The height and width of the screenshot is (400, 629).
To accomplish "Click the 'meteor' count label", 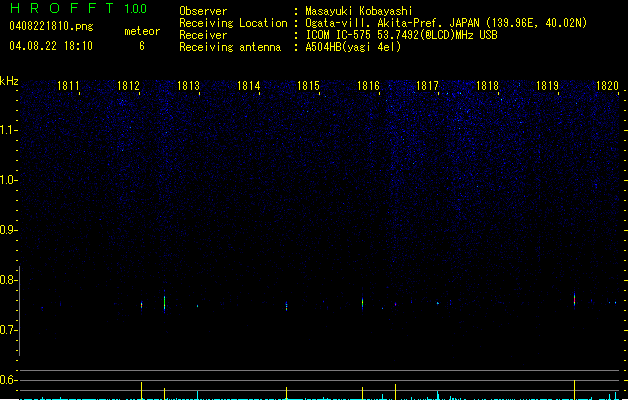I will tap(142, 31).
